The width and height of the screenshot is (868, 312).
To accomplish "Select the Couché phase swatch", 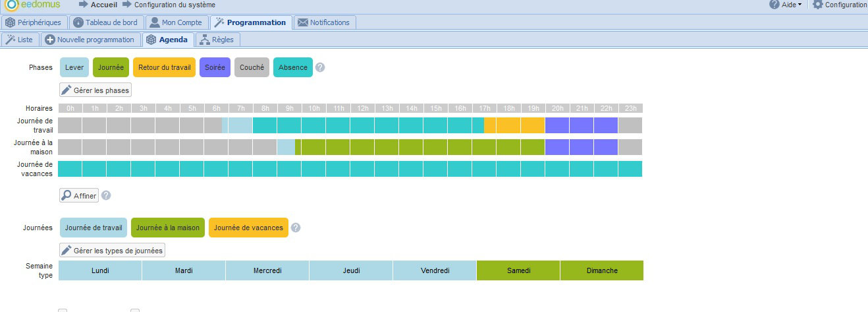I will (x=252, y=67).
